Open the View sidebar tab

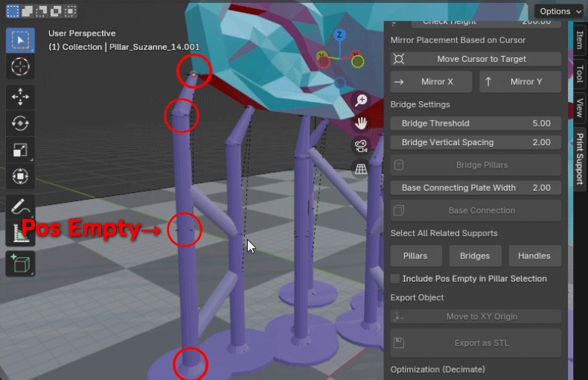tap(580, 108)
